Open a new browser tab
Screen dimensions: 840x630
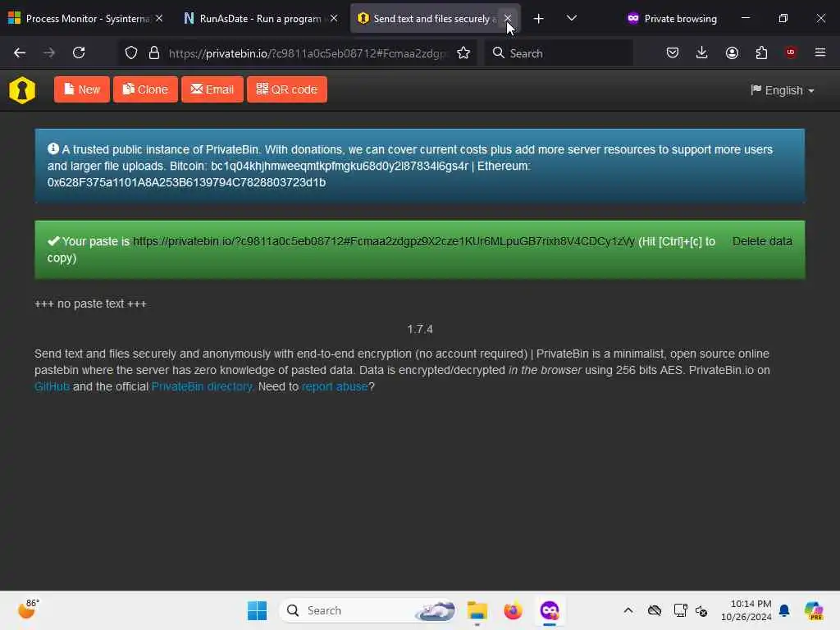pyautogui.click(x=538, y=18)
